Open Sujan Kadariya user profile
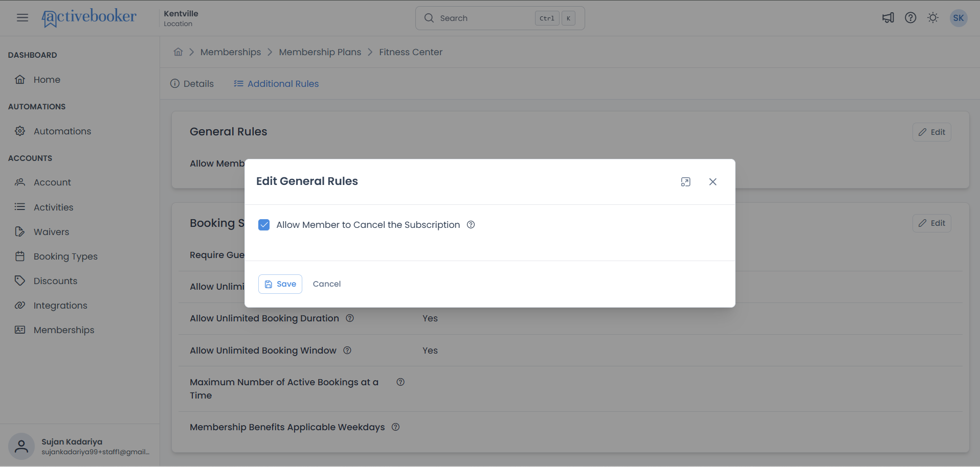 click(80, 446)
